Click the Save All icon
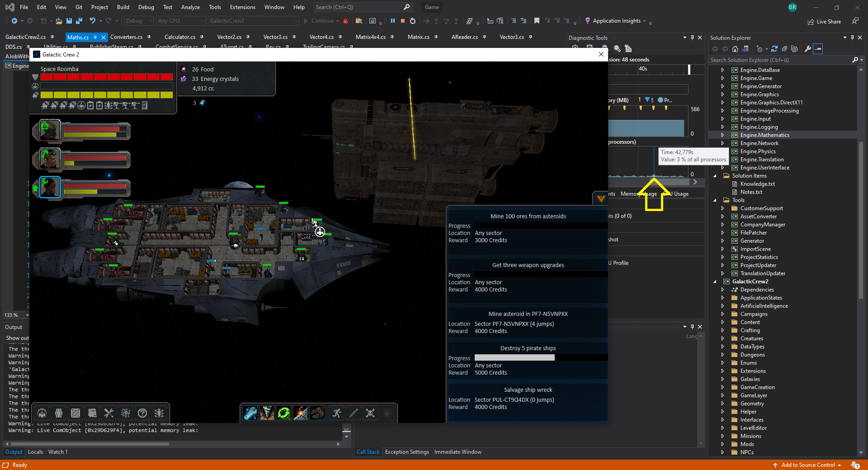Image resolution: width=868 pixels, height=470 pixels. point(79,21)
